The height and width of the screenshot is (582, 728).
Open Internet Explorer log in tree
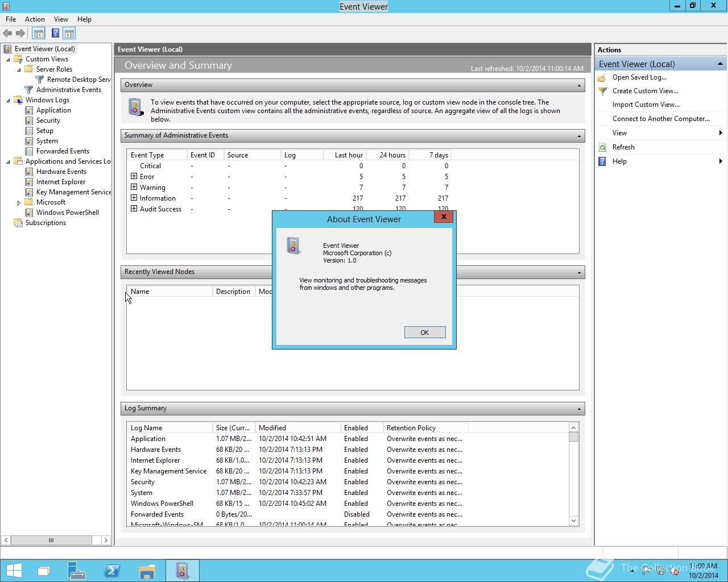(60, 182)
